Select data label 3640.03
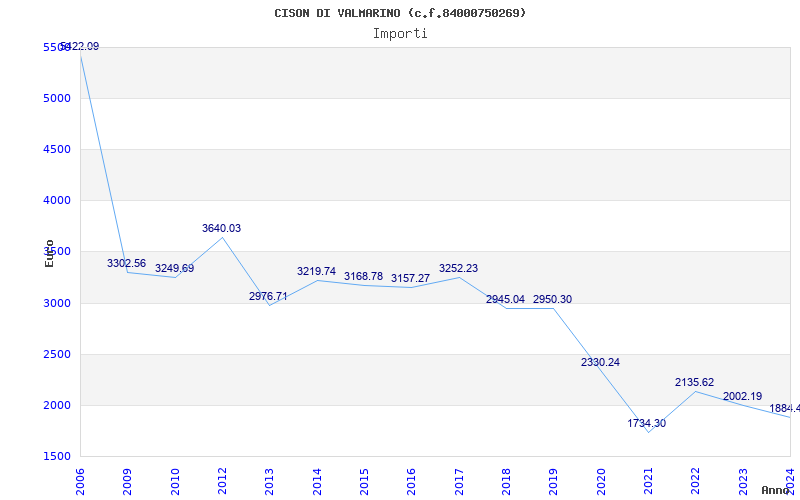 pos(221,229)
